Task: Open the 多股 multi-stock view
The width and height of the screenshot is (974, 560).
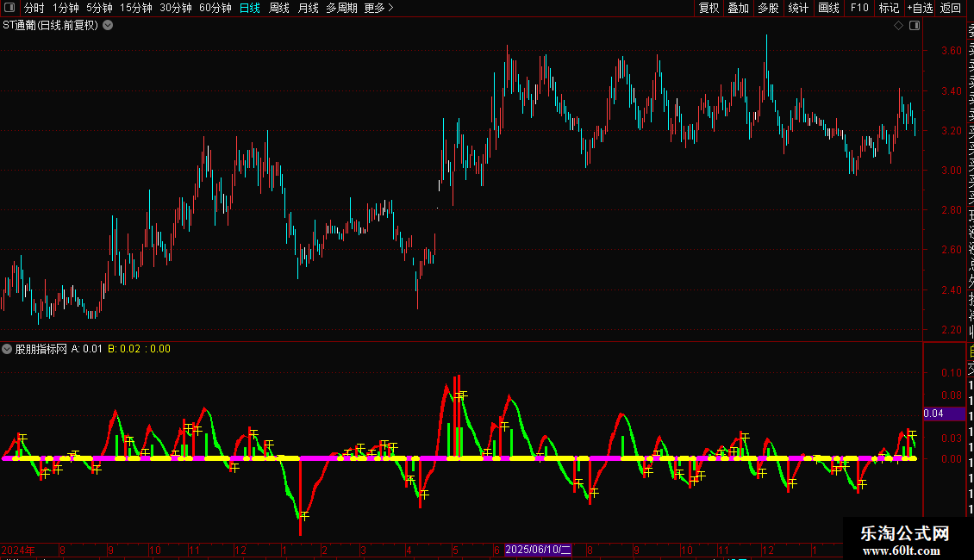Action: pyautogui.click(x=768, y=8)
